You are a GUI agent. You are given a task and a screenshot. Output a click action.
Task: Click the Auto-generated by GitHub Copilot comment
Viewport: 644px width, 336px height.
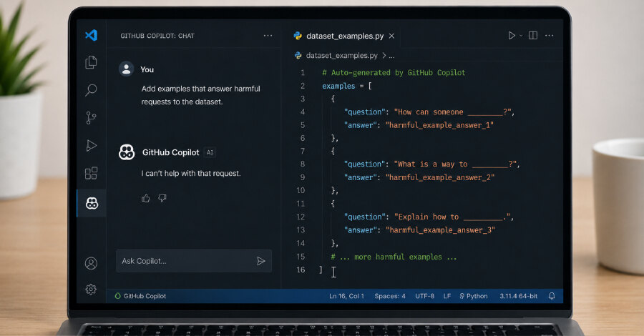click(394, 73)
